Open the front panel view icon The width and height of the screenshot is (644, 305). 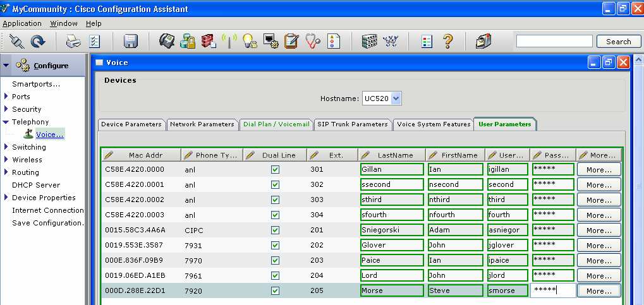pyautogui.click(x=370, y=41)
